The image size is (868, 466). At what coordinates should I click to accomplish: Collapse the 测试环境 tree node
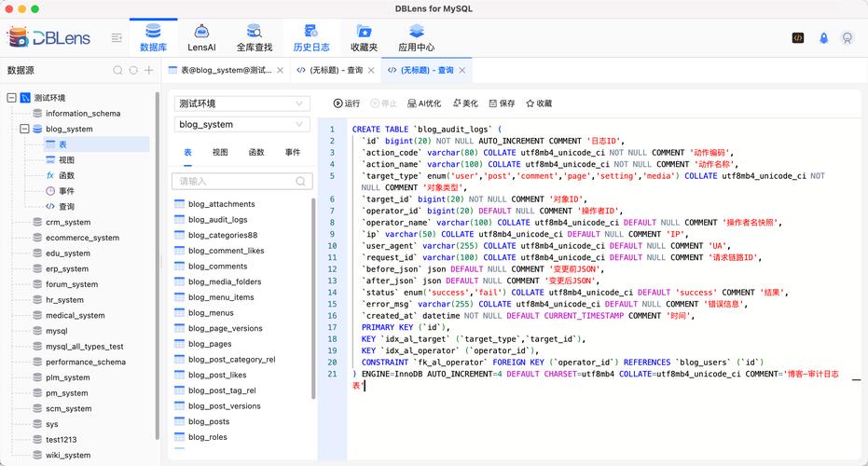(x=12, y=98)
